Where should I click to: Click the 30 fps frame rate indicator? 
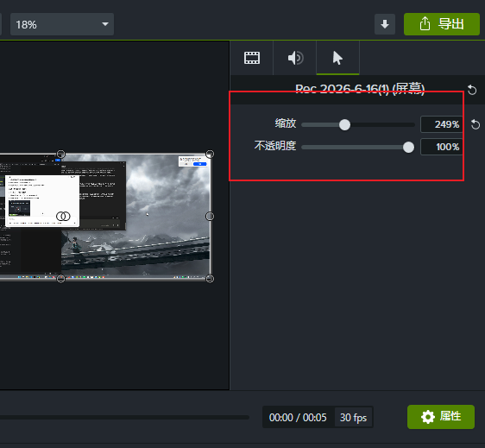(x=353, y=418)
